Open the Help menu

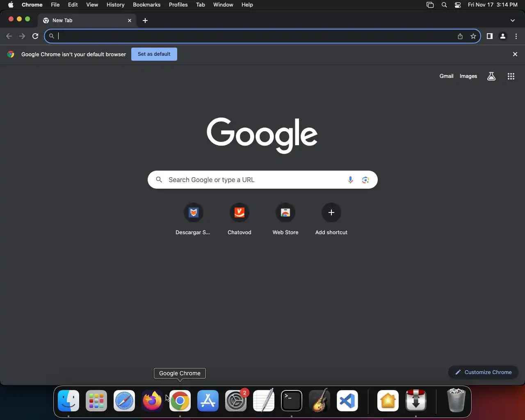(247, 5)
